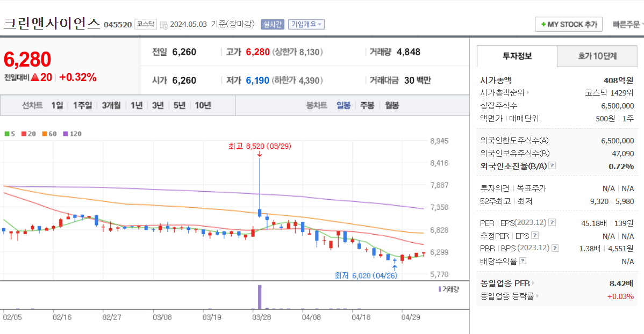Click the 외국인소진율 value 0.72%
This screenshot has width=644, height=334.
tap(621, 166)
